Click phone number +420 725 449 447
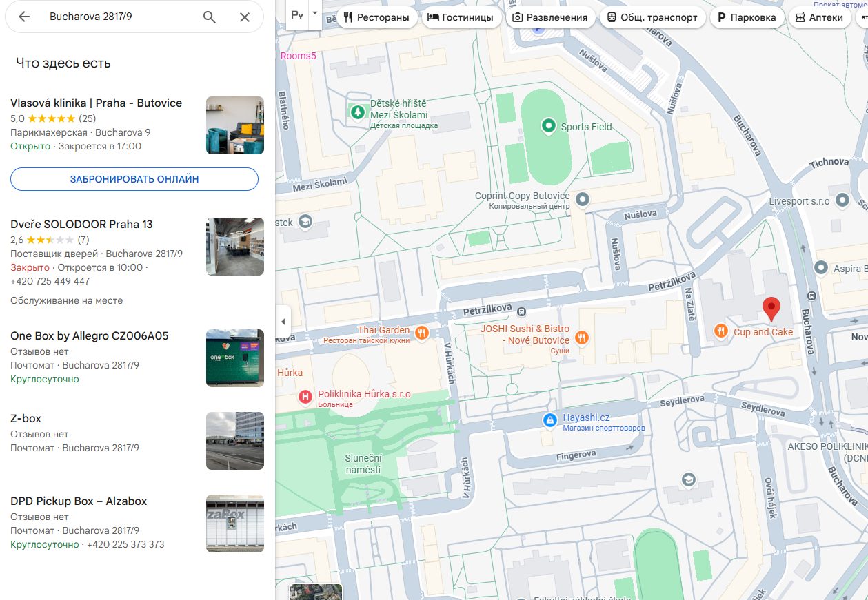868x600 pixels. [x=50, y=281]
